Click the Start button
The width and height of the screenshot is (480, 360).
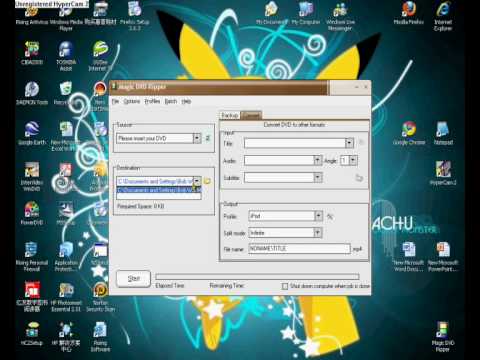coord(133,279)
